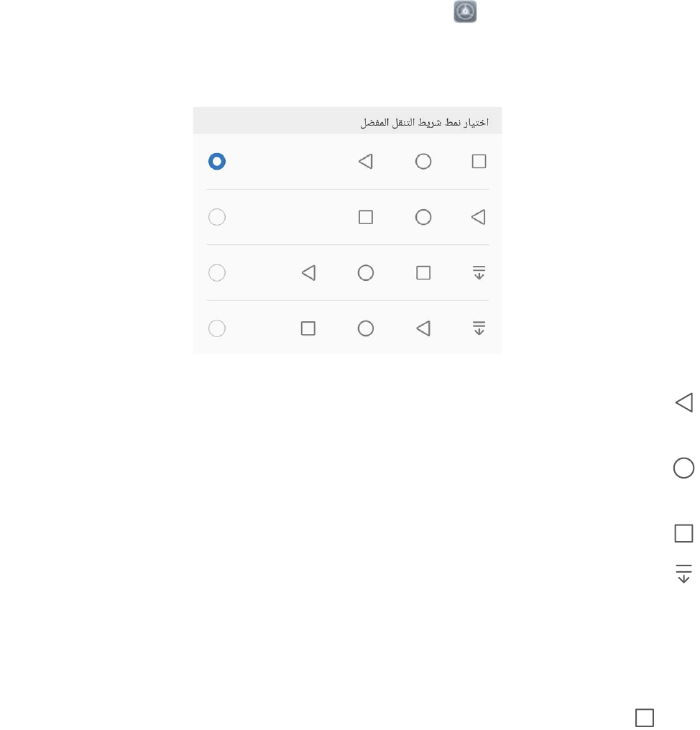Click the back triangle in the second layout row
Viewport: 700px width, 730px height.
tap(479, 217)
